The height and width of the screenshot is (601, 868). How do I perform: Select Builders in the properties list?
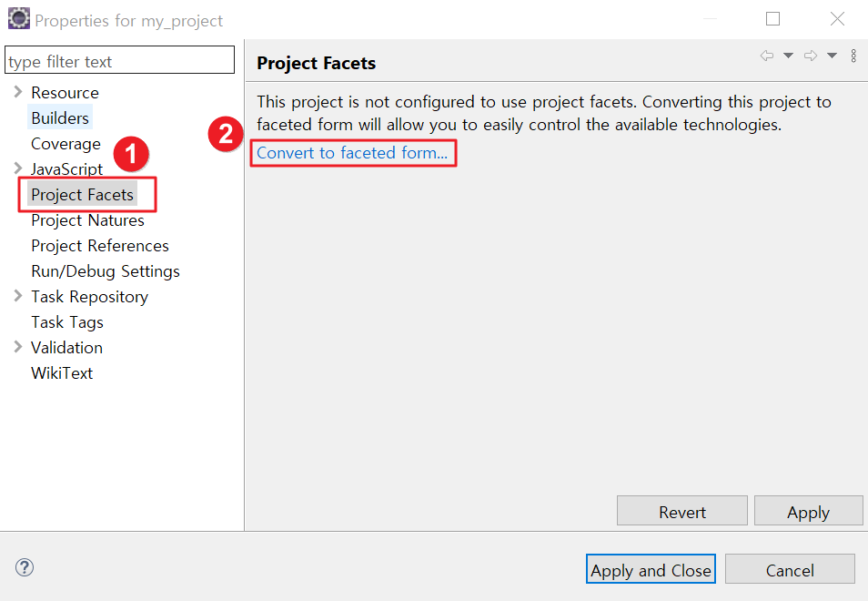point(59,117)
